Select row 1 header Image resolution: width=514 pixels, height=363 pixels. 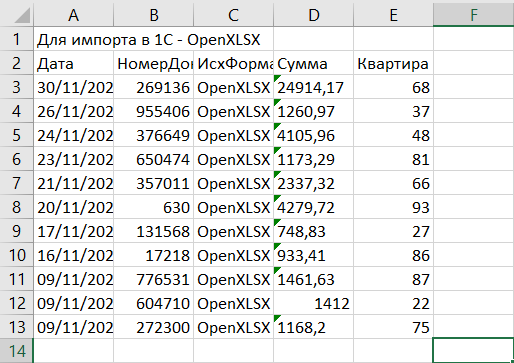tap(17, 39)
